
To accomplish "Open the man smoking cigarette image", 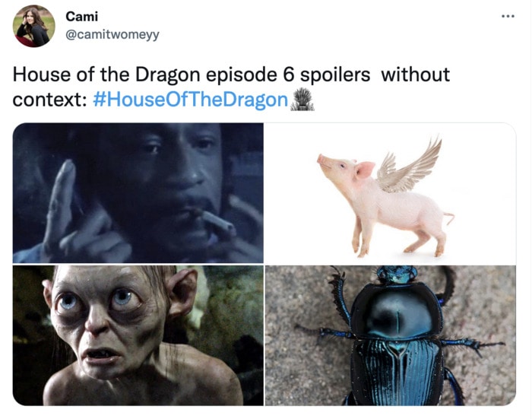I will [x=138, y=193].
